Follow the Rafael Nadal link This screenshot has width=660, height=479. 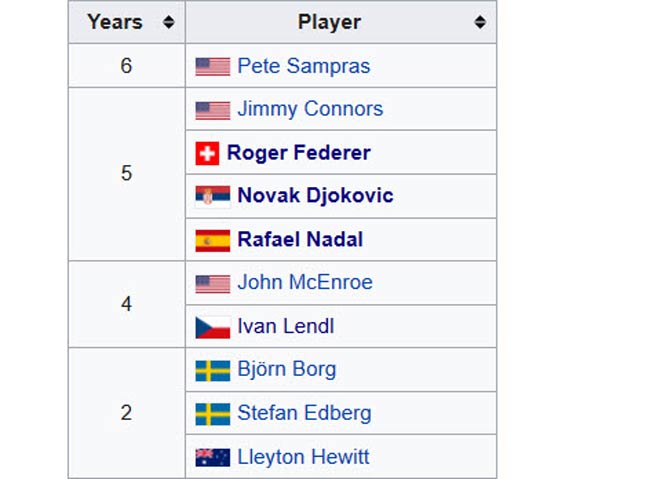click(300, 240)
